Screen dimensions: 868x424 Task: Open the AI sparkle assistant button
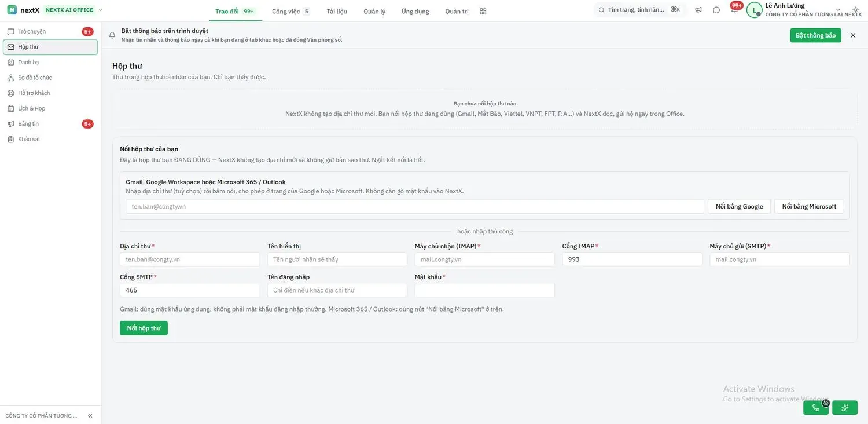point(845,408)
